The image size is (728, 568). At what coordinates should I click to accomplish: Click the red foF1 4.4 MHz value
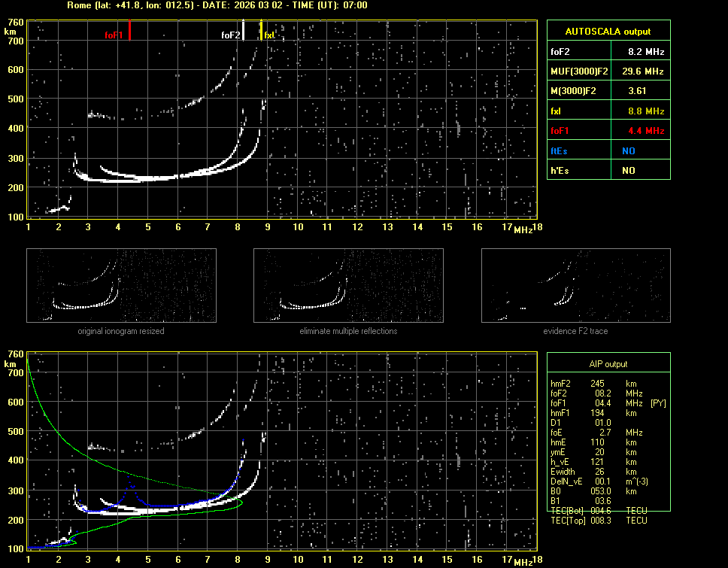(645, 131)
